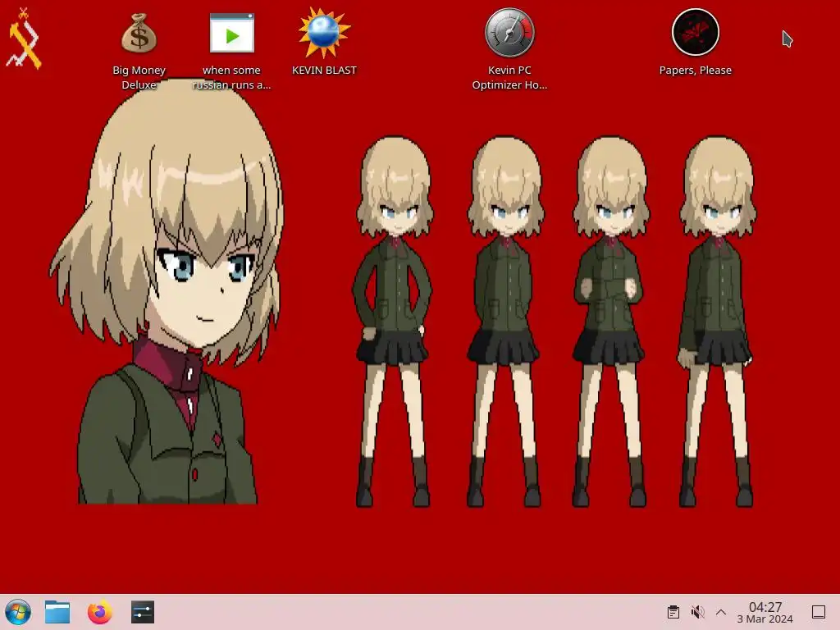
Task: Expand the hidden system tray icons arrow
Action: click(x=721, y=612)
